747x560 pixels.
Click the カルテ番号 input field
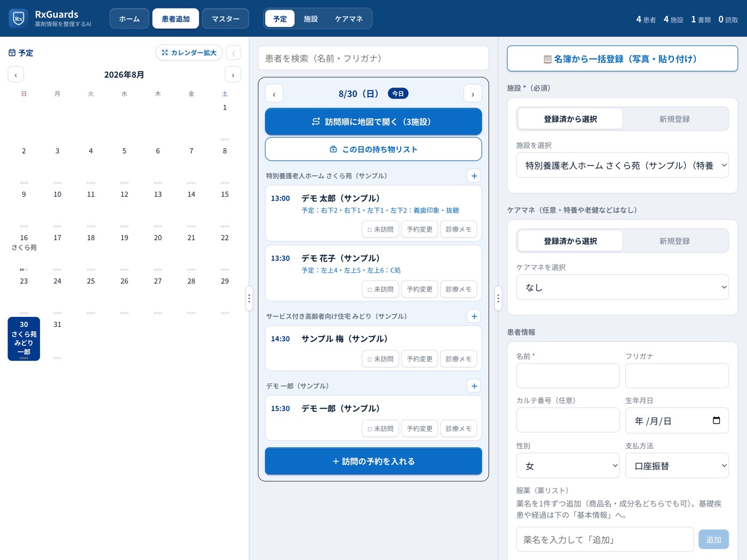click(x=568, y=420)
